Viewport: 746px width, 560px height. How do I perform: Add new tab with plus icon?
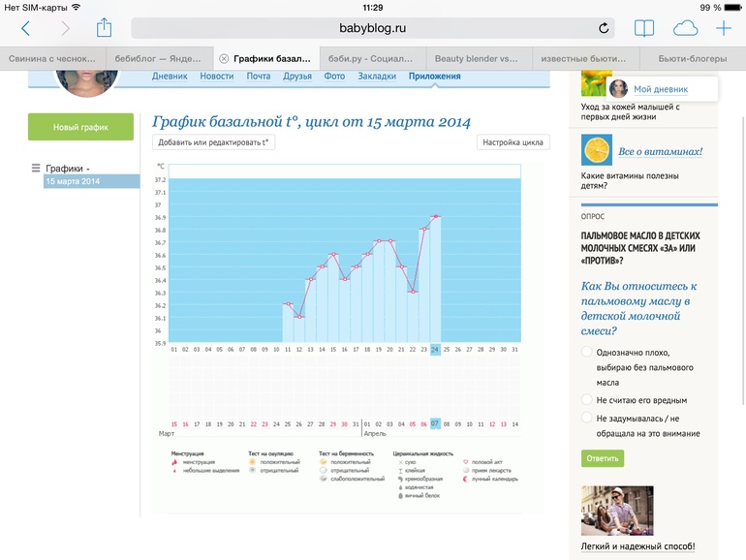pos(723,29)
